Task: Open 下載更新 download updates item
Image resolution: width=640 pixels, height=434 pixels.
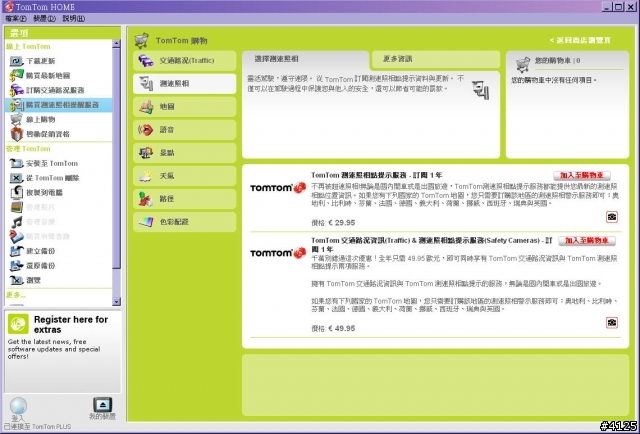Action: pyautogui.click(x=40, y=61)
